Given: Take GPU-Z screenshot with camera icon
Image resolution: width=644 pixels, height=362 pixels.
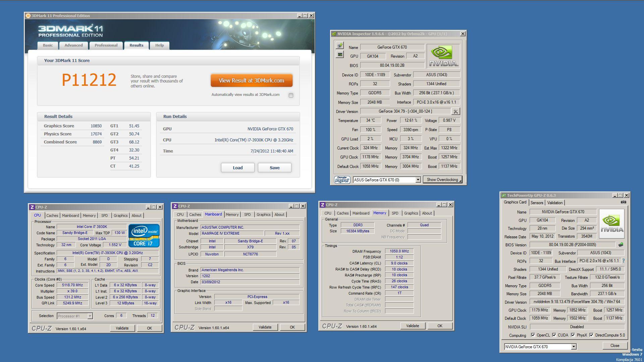Looking at the screenshot, I should coord(623,202).
